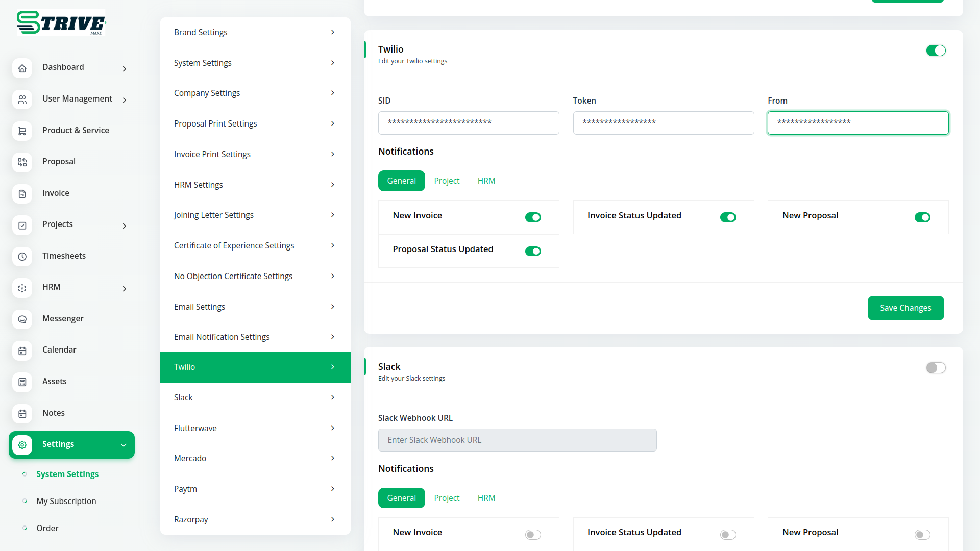Viewport: 980px width, 551px height.
Task: Expand the Projects sidebar menu chevron
Action: pyautogui.click(x=125, y=226)
